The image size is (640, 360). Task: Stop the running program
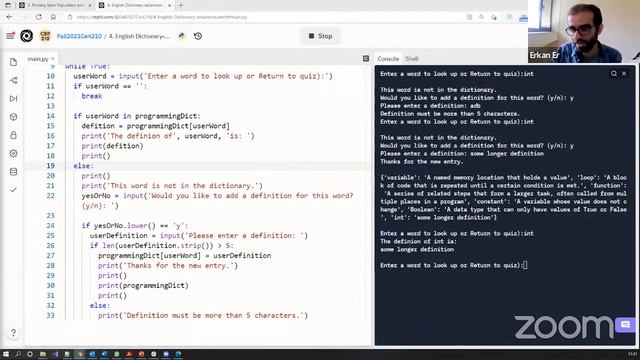click(x=320, y=36)
